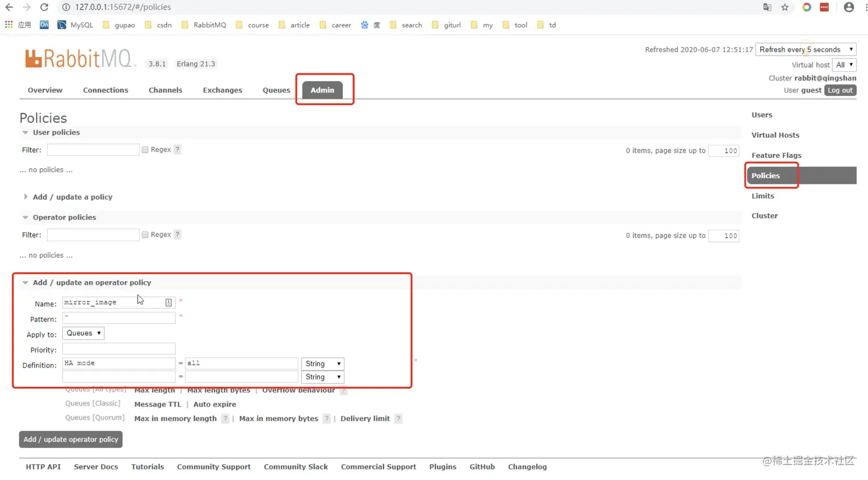Screen dimensions: 868x480
Task: Insert Auto expire definition shortcut
Action: tap(215, 404)
